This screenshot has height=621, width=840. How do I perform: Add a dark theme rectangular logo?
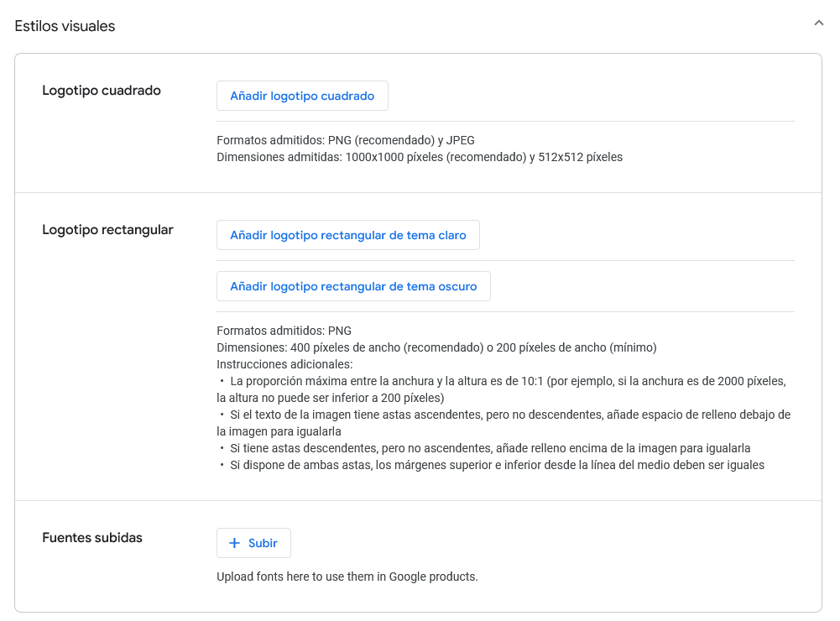coord(353,286)
